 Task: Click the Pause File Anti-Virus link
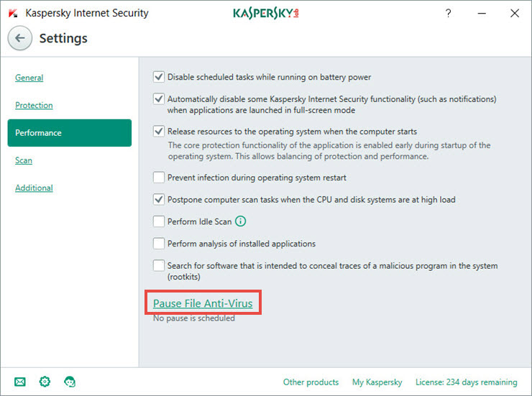tap(203, 303)
